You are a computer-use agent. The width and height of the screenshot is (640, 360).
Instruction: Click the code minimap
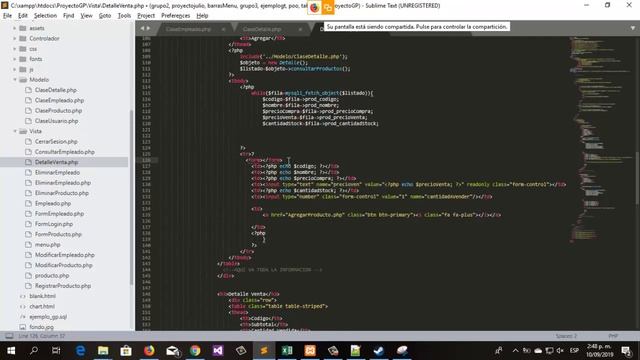tap(600, 139)
